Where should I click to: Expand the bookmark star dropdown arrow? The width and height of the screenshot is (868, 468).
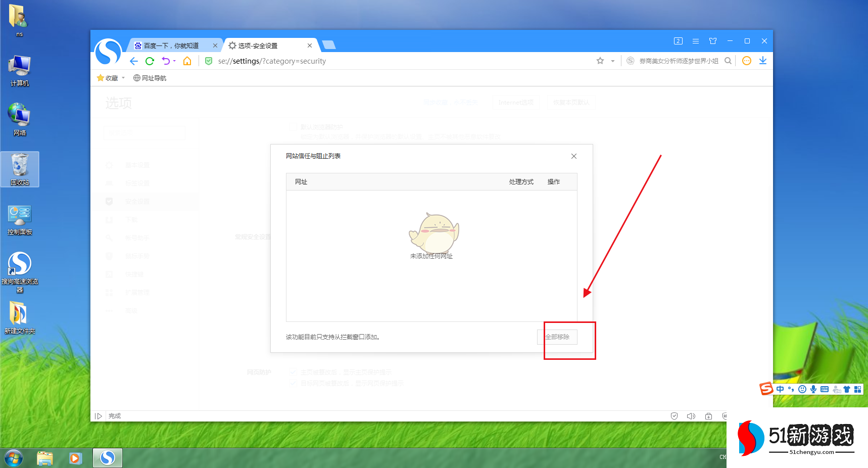612,60
